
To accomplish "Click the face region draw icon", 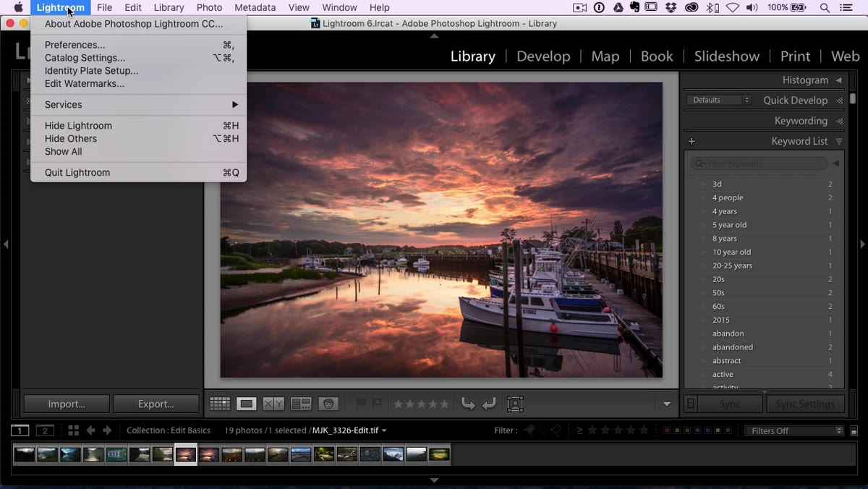I will 515,404.
